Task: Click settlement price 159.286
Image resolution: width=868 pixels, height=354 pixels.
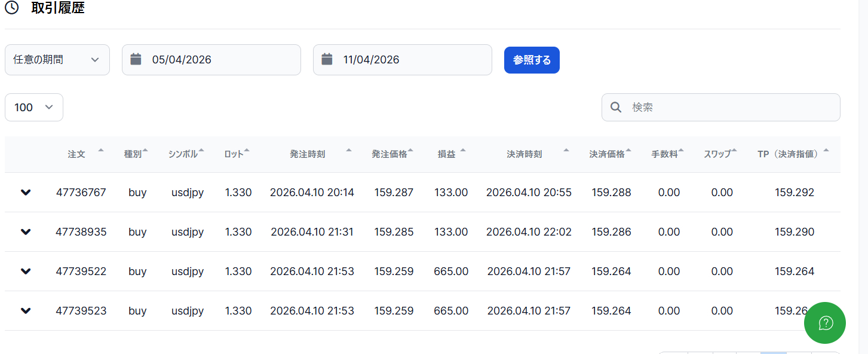Action: (x=612, y=232)
